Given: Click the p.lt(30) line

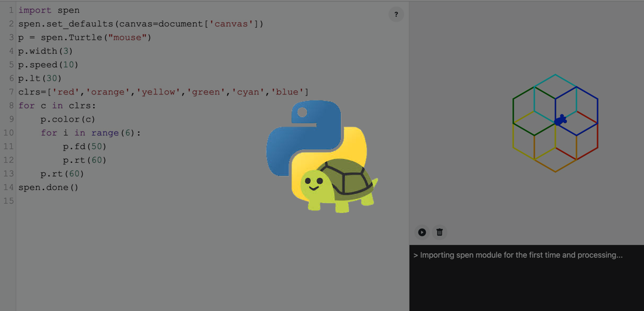Looking at the screenshot, I should tap(40, 78).
